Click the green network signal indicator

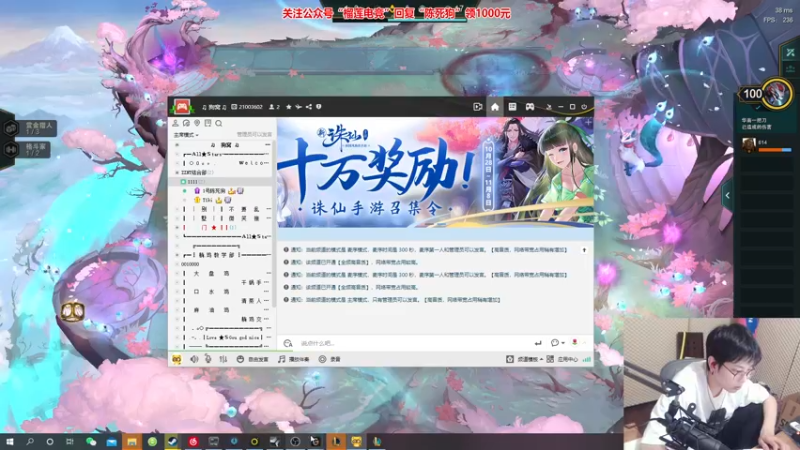coord(587,359)
